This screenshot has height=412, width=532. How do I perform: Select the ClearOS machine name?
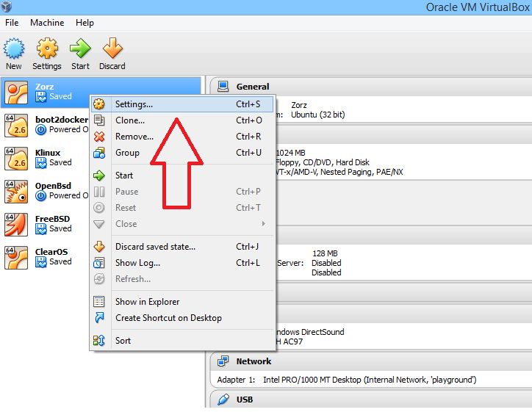(51, 252)
